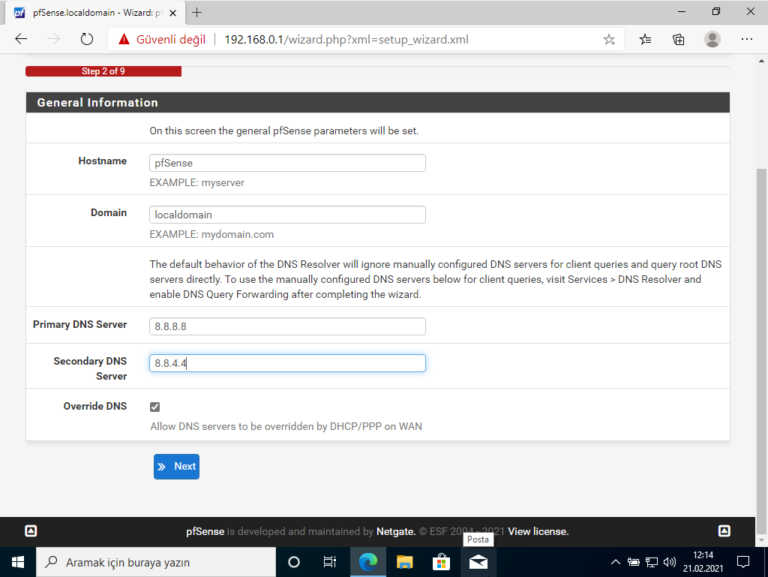
Task: Open a new browser tab
Action: click(196, 12)
